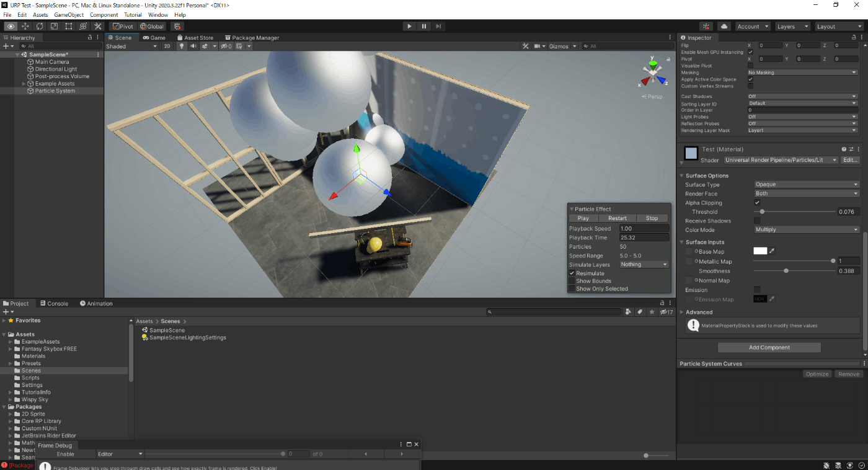Select the View (eye) tool in toolbar
The image size is (868, 470).
11,27
